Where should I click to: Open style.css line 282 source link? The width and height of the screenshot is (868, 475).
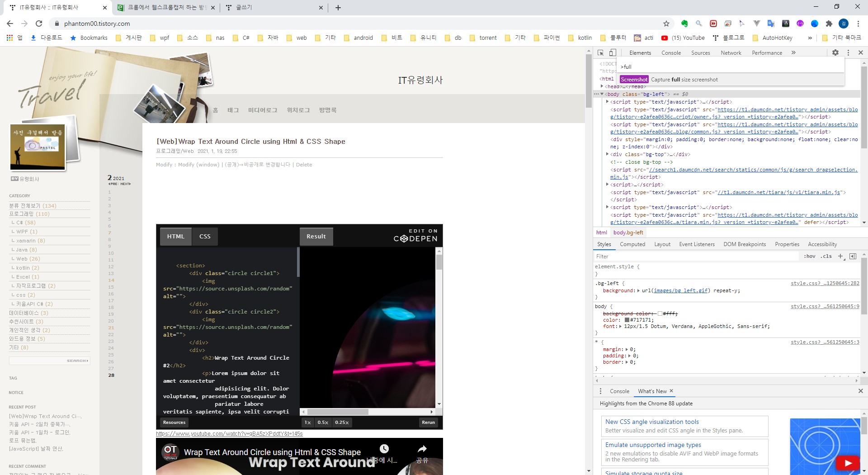pos(825,284)
